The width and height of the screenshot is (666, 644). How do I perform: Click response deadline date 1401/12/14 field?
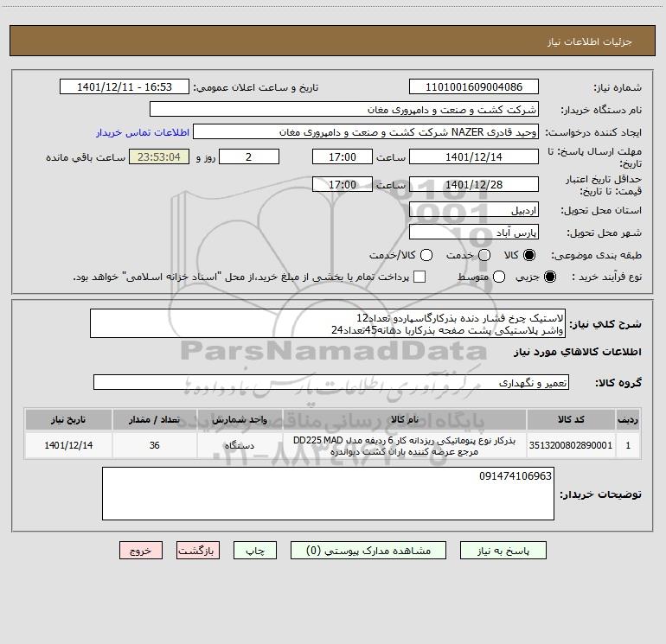click(x=474, y=157)
